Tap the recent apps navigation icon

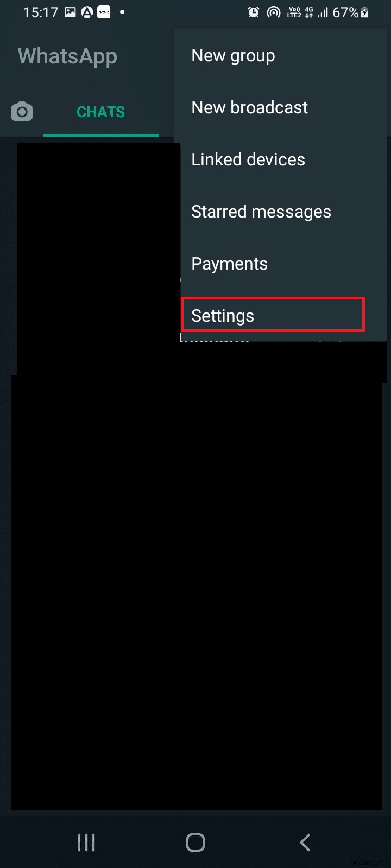tap(86, 843)
